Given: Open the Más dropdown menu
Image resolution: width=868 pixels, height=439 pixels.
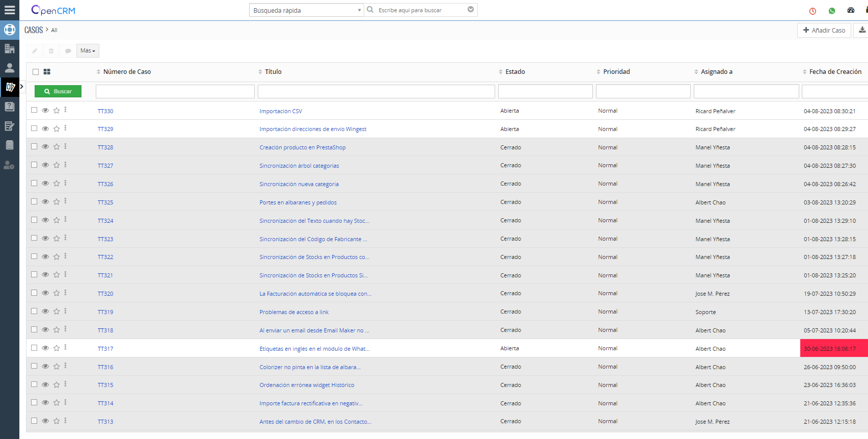Looking at the screenshot, I should pyautogui.click(x=88, y=50).
